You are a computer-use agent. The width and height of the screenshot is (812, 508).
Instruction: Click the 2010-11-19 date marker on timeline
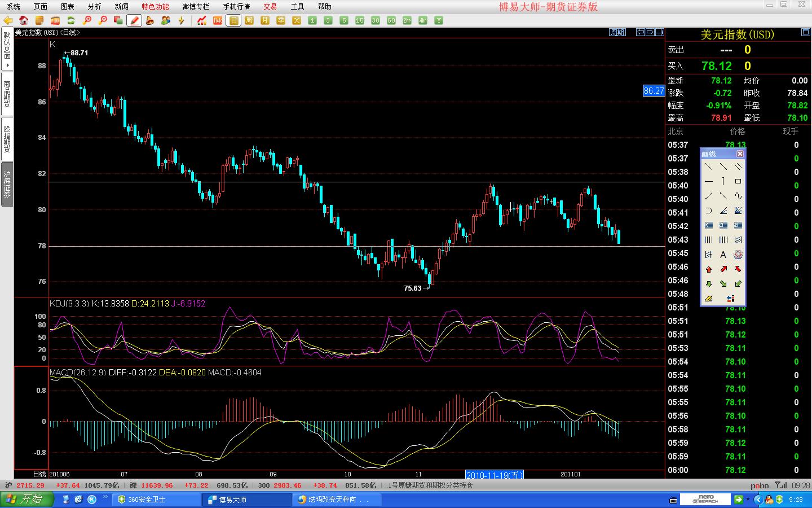pos(495,475)
